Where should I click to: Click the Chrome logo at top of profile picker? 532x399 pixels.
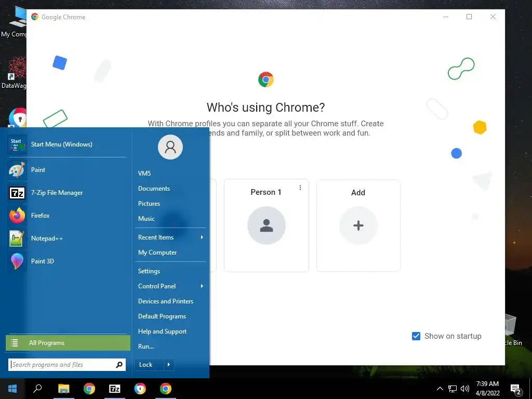click(x=265, y=79)
